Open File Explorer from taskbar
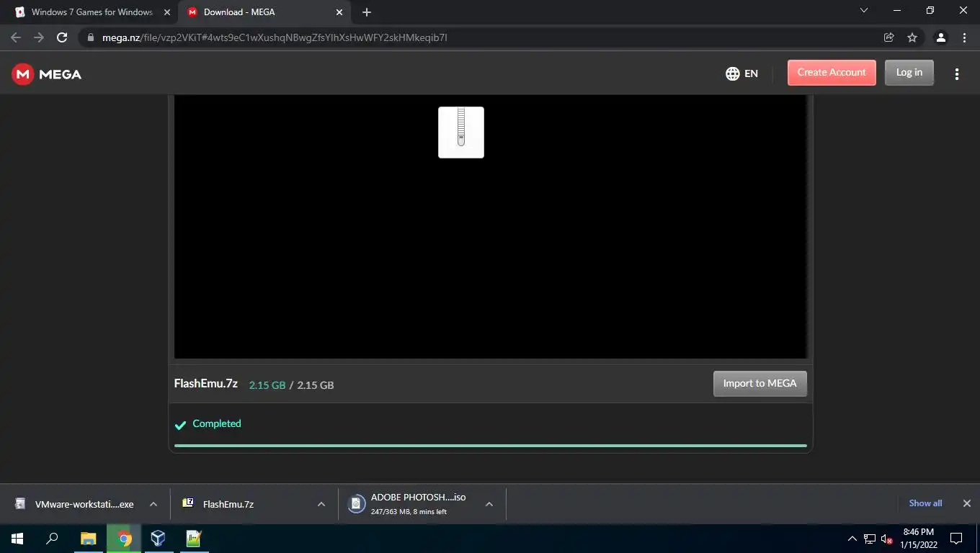The width and height of the screenshot is (980, 553). [88, 539]
